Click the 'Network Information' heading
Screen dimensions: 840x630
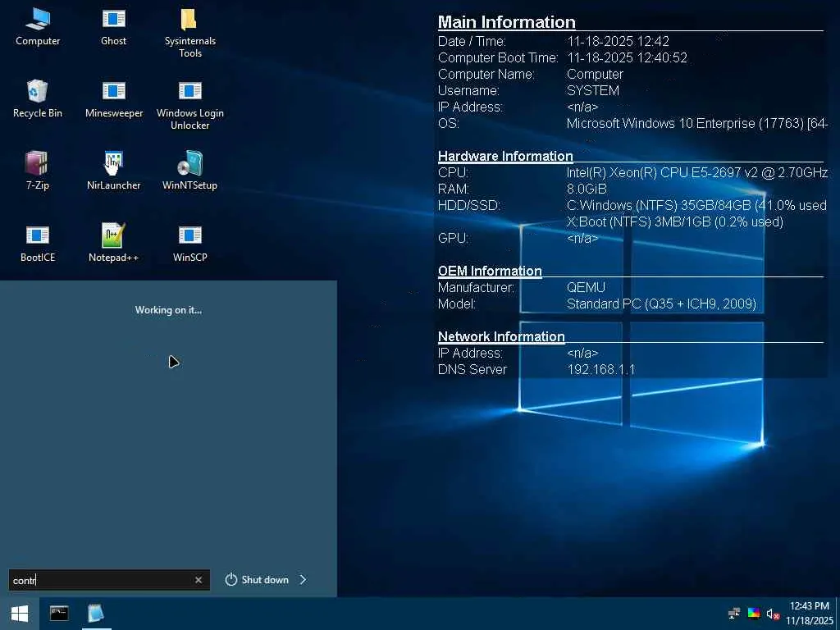(501, 336)
